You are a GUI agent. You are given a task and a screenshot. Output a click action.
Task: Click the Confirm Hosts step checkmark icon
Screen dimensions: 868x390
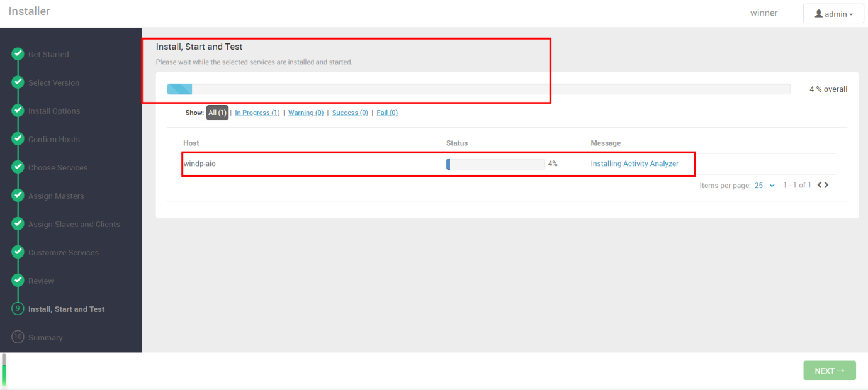[18, 139]
